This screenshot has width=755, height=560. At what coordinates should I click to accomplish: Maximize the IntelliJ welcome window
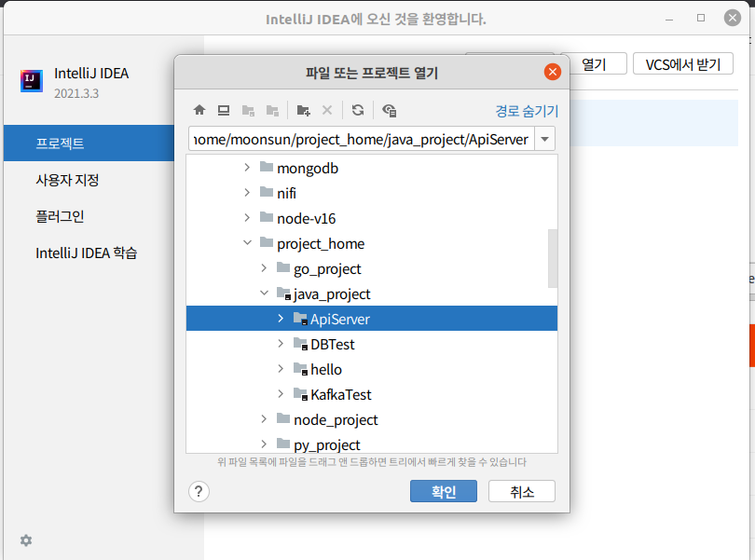pyautogui.click(x=701, y=18)
